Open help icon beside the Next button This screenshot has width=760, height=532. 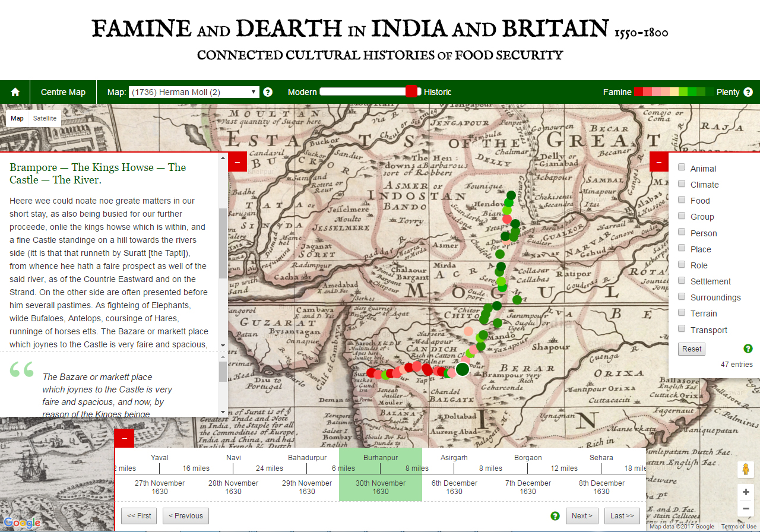(555, 516)
